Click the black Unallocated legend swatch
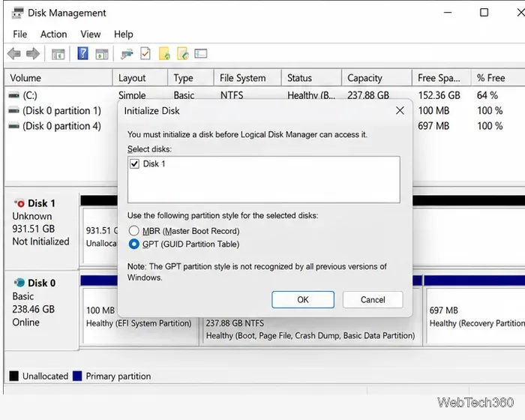 (x=13, y=376)
